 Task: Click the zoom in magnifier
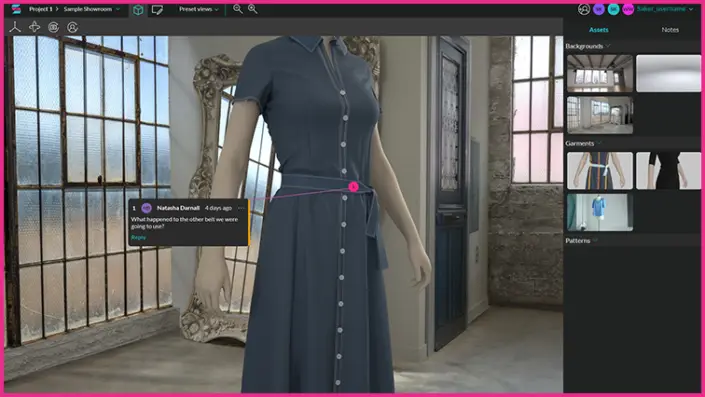(253, 9)
